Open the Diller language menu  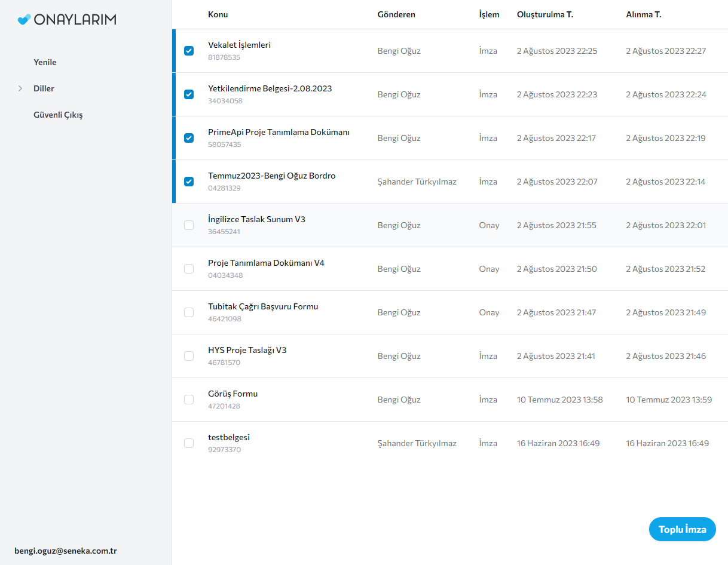click(44, 88)
